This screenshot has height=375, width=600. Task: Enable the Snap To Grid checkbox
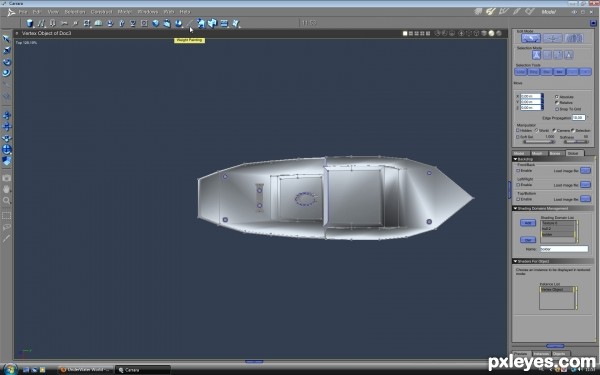coord(557,109)
